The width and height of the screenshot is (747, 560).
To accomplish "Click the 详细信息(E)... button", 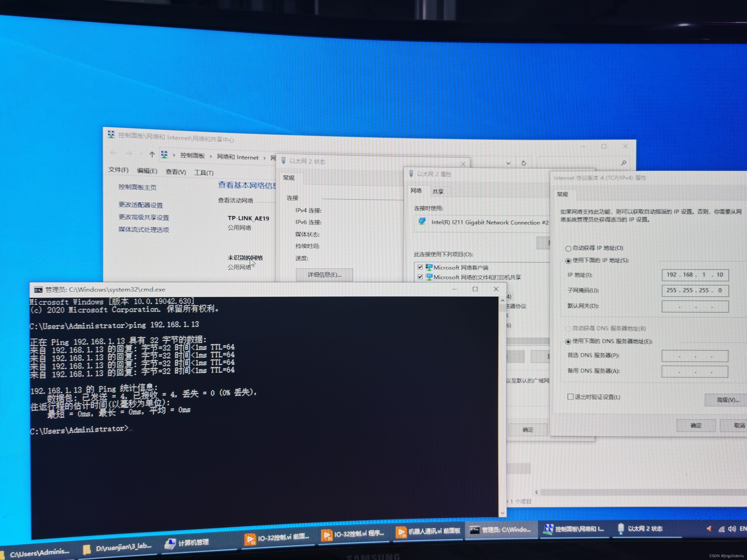I will (324, 275).
